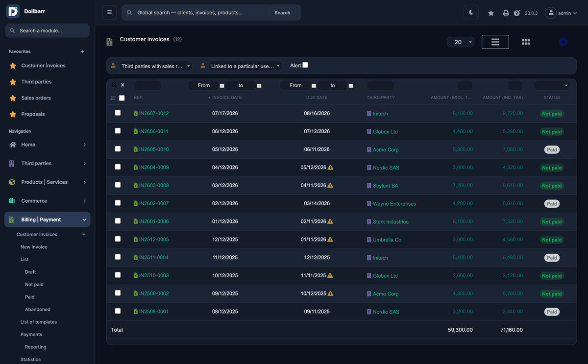Viewport: 588px width, 364px height.
Task: Open the Not paid invoices menu entry
Action: pyautogui.click(x=34, y=285)
